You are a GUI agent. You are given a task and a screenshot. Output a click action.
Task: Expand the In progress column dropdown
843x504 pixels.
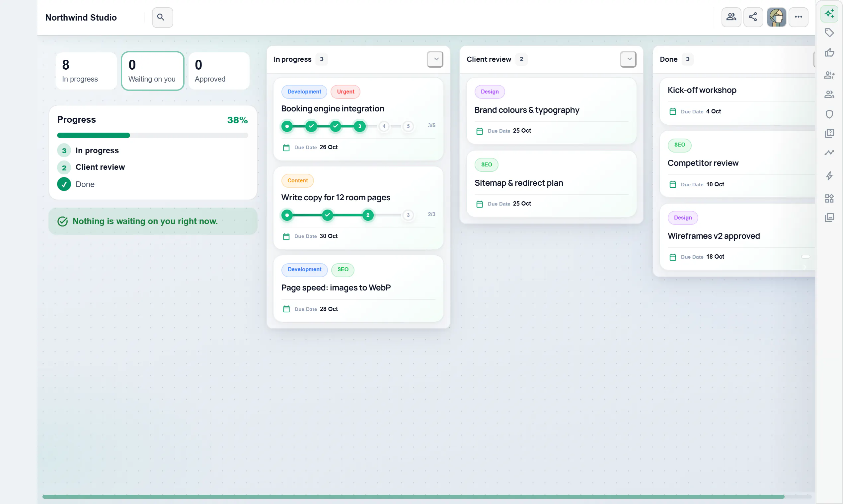(x=435, y=59)
